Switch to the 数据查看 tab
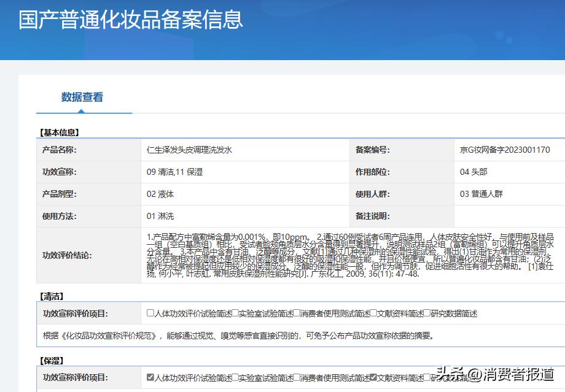Viewport: 565px width, 392px height. pyautogui.click(x=84, y=96)
